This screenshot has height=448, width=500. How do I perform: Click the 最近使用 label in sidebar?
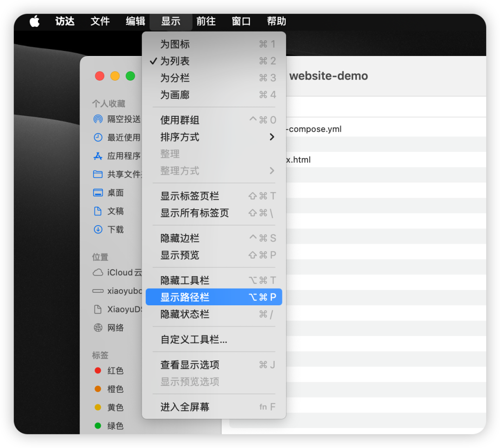tap(124, 138)
